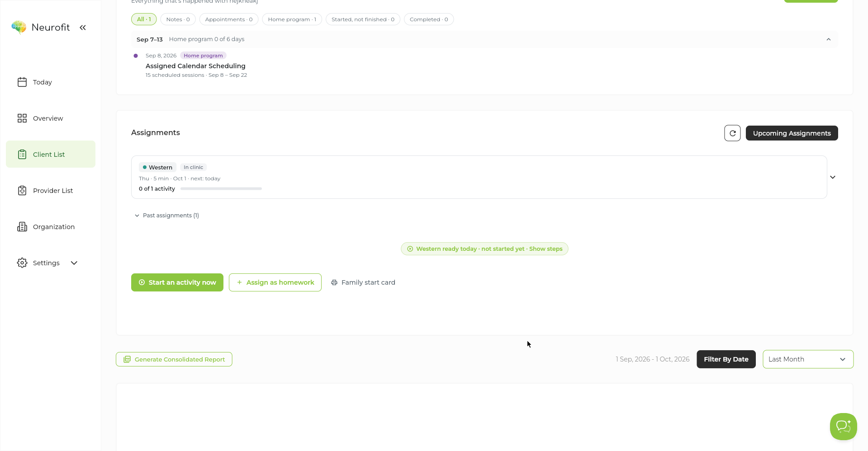Click the printer icon beside Family start card
This screenshot has width=868, height=451.
coord(334,282)
